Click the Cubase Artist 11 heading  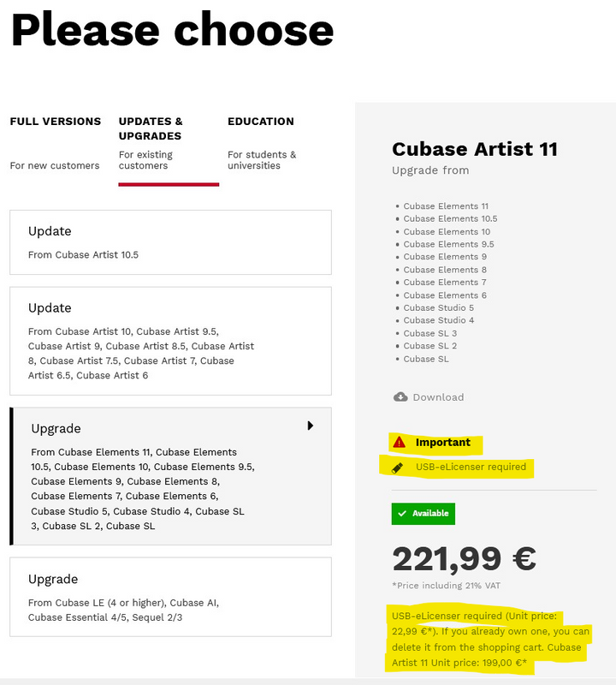click(x=475, y=149)
